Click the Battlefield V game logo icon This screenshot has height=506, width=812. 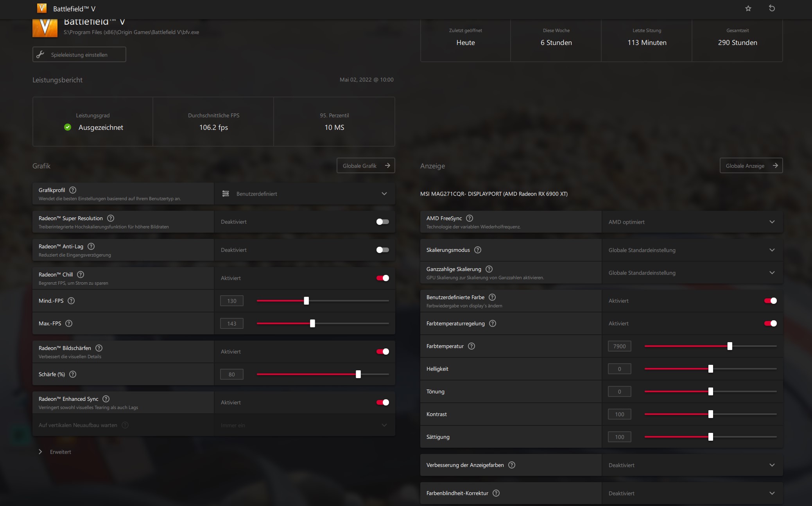45,27
